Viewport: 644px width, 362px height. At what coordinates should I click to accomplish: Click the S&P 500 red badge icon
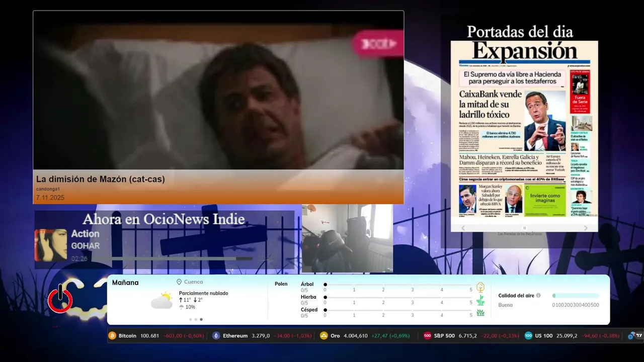point(428,335)
